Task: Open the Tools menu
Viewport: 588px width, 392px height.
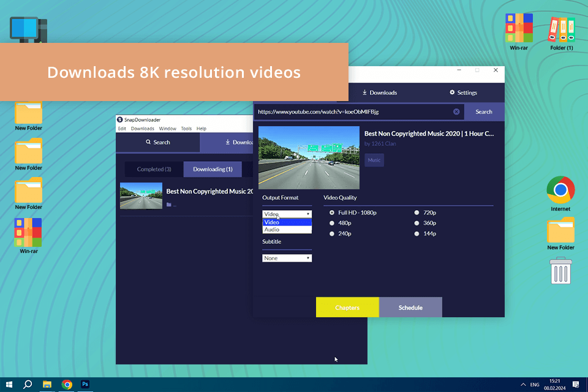Action: click(x=186, y=128)
